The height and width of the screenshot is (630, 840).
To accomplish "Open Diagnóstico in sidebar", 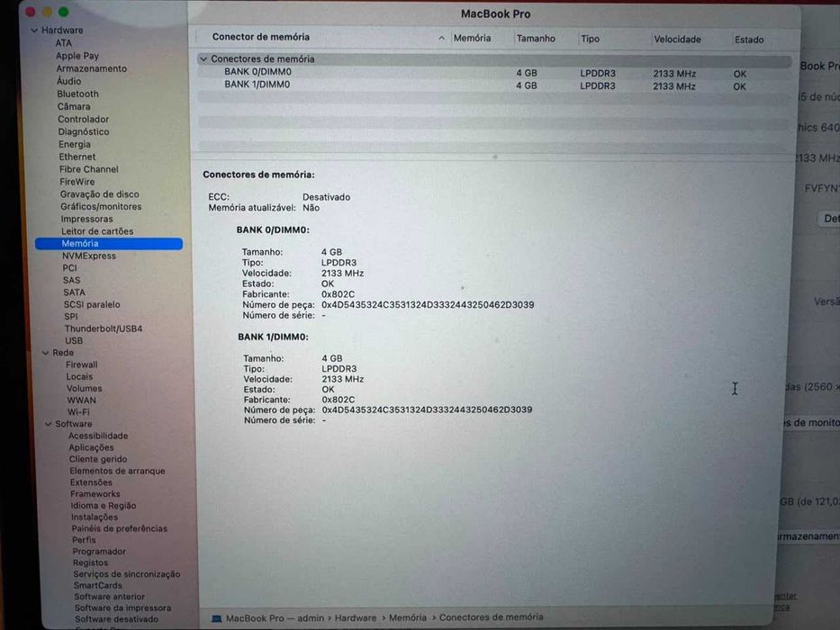I will pos(84,131).
